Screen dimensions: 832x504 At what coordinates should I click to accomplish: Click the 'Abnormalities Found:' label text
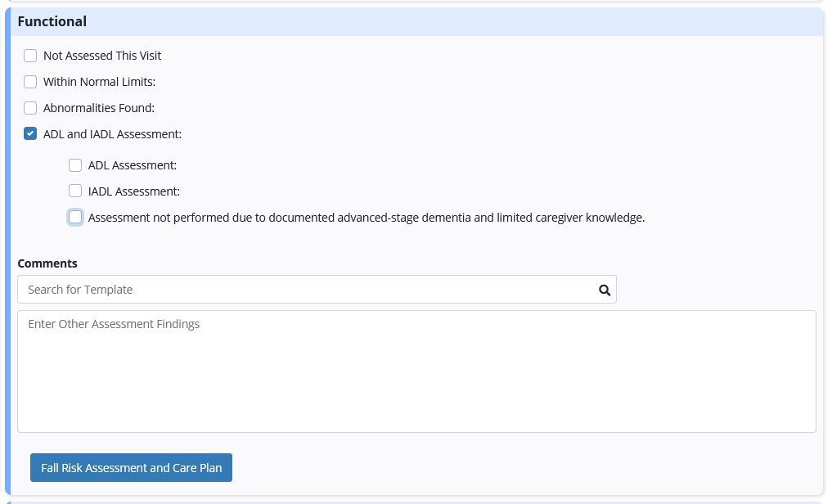click(99, 108)
